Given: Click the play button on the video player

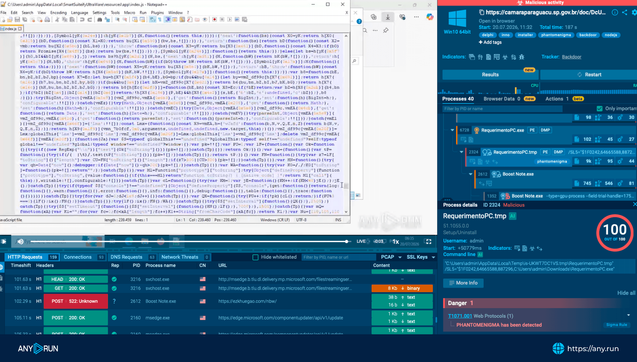Looking at the screenshot, I should [x=4, y=241].
